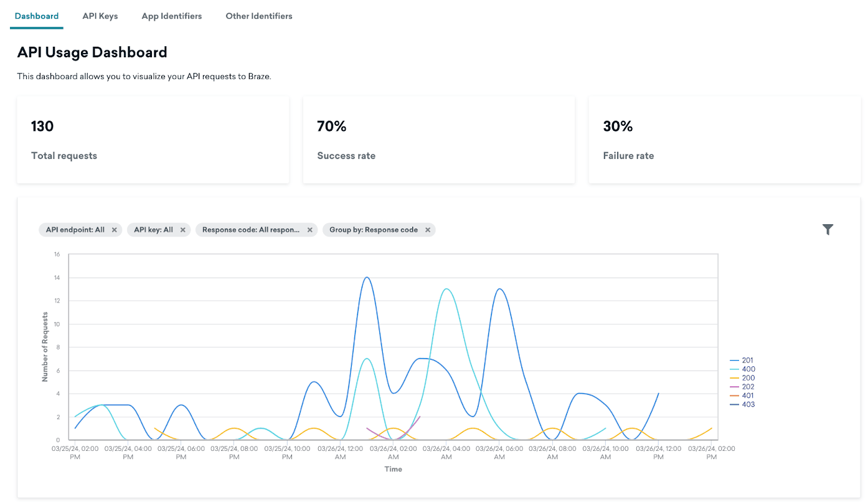
Task: Hide the 202 series via legend
Action: [747, 387]
